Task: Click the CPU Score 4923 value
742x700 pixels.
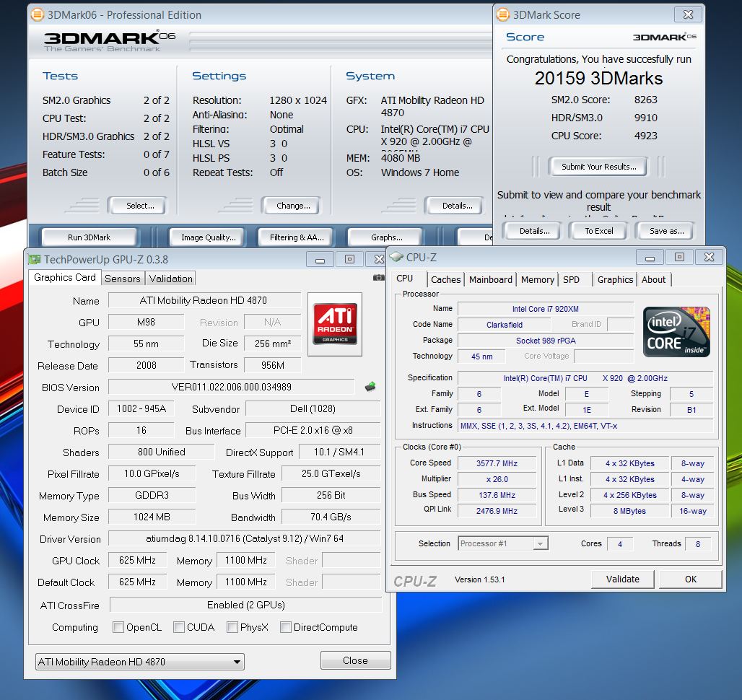Action: click(x=645, y=136)
